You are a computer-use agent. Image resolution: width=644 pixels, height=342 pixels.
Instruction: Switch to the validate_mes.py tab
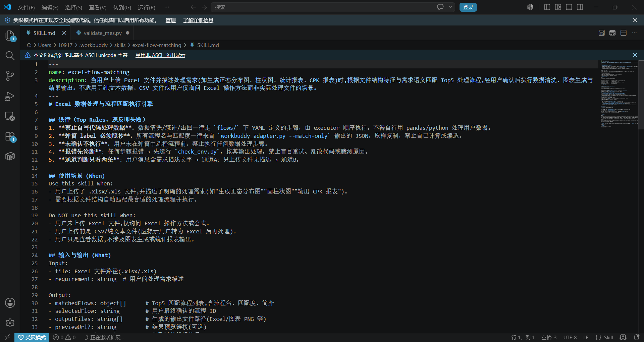tap(103, 33)
